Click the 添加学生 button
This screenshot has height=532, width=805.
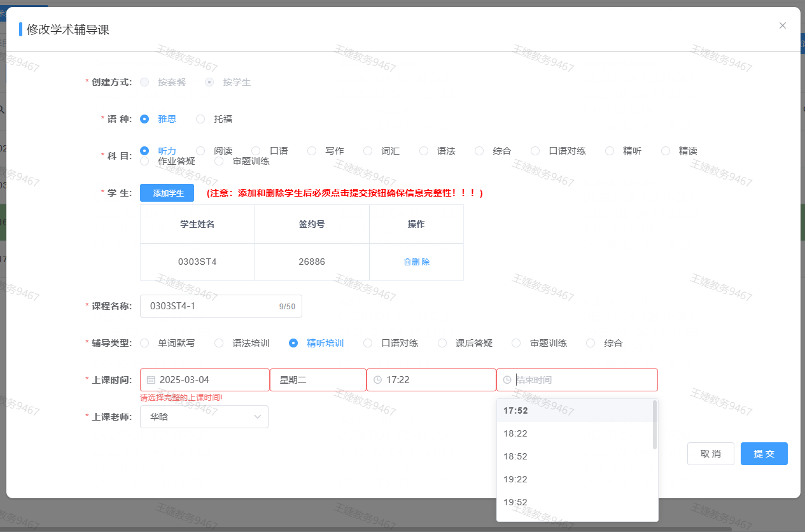pos(167,193)
